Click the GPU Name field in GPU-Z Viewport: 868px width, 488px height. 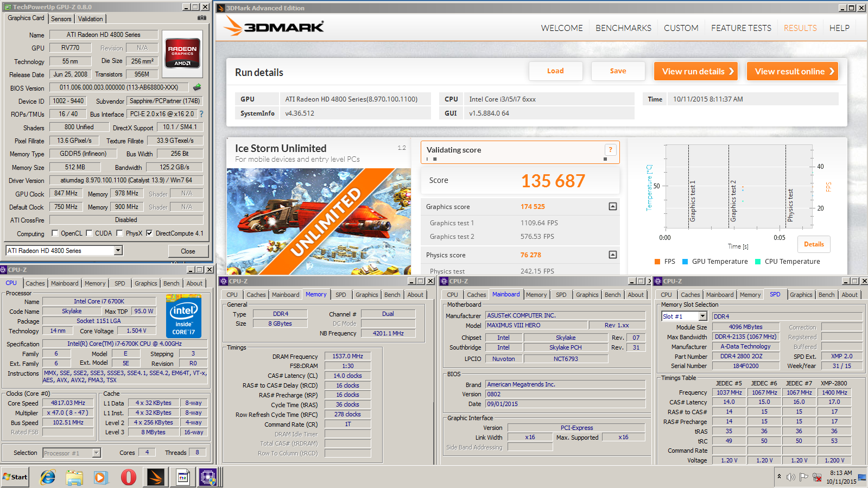(104, 35)
